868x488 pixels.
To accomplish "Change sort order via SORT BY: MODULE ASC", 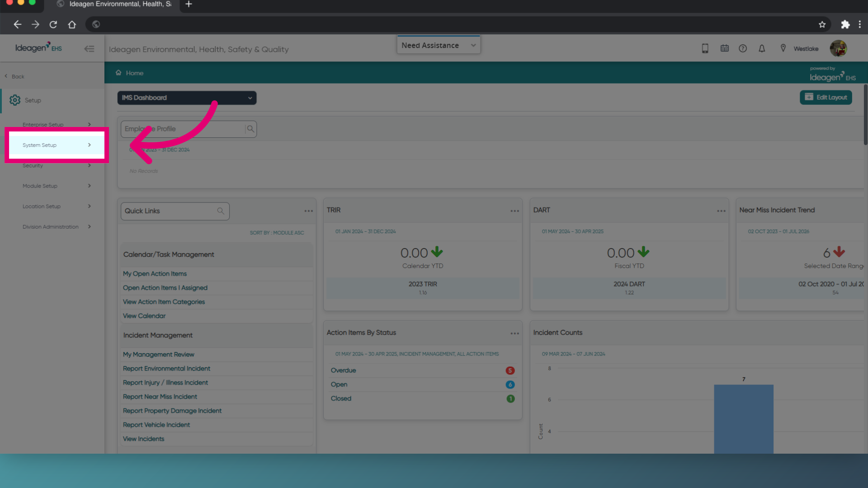I will [x=277, y=233].
